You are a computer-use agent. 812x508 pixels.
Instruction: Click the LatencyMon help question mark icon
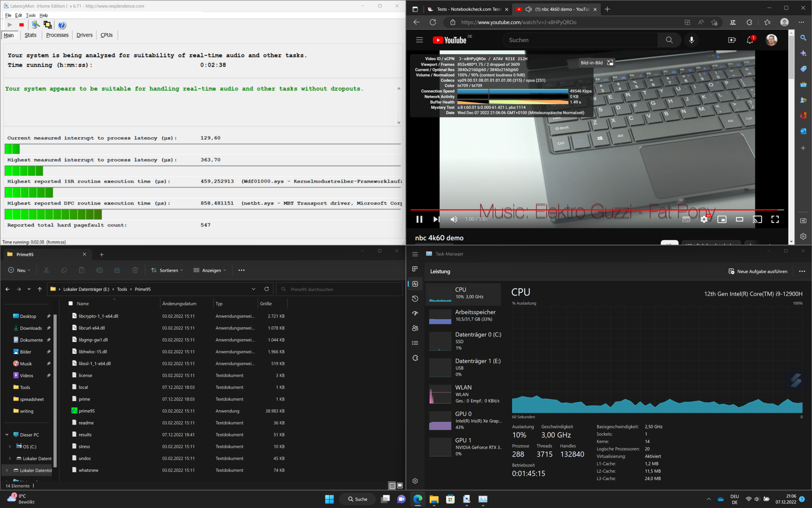62,25
